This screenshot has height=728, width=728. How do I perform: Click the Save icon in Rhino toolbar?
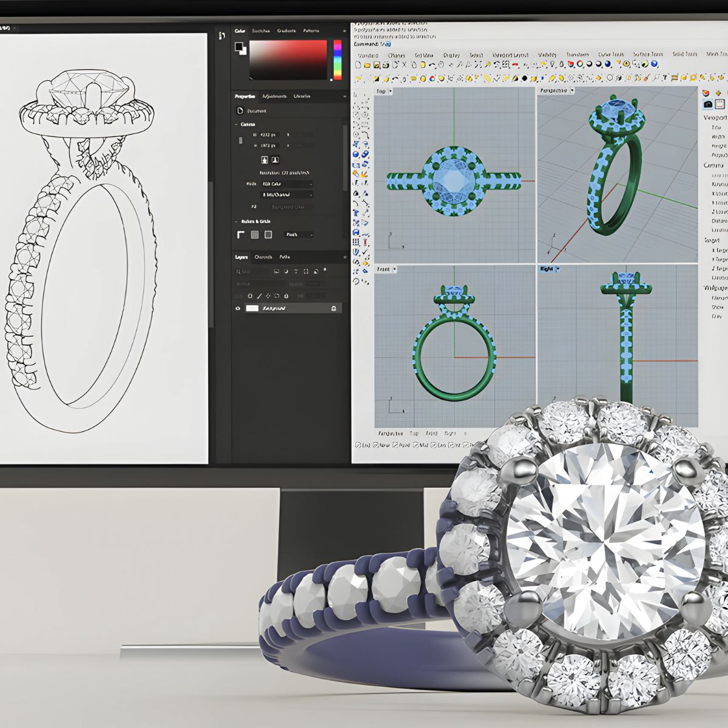(377, 65)
